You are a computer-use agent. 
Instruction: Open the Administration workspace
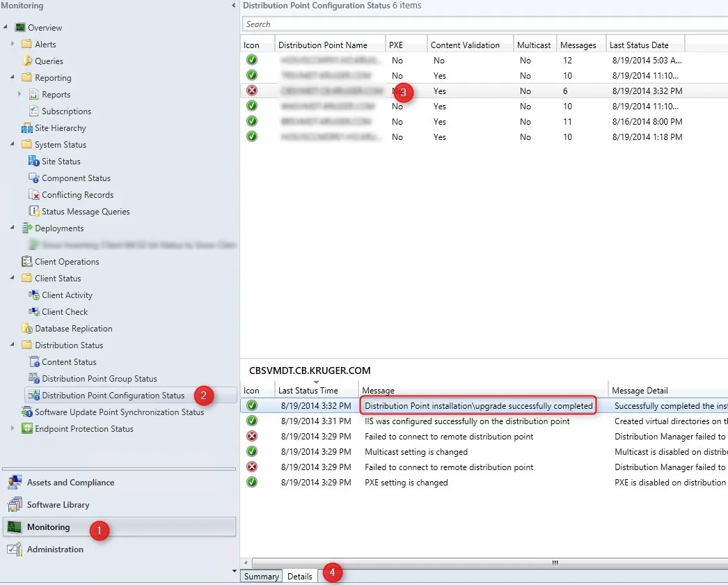point(119,549)
